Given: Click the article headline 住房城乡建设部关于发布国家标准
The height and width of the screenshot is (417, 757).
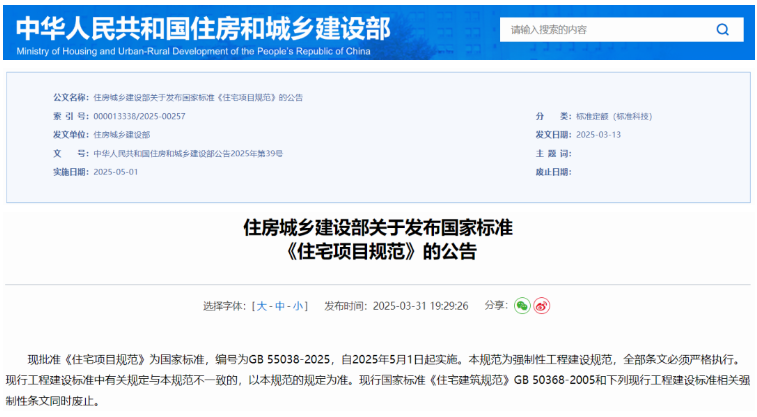Looking at the screenshot, I should coord(378,228).
